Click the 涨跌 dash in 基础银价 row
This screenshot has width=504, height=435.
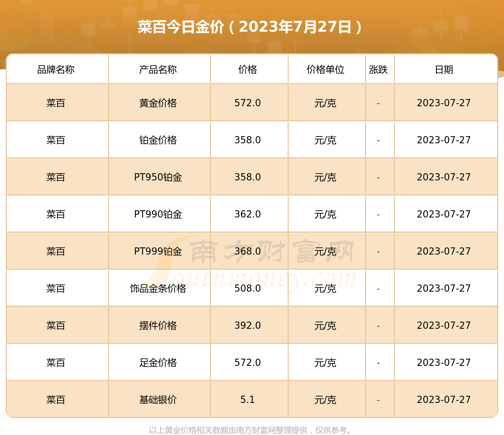point(378,400)
